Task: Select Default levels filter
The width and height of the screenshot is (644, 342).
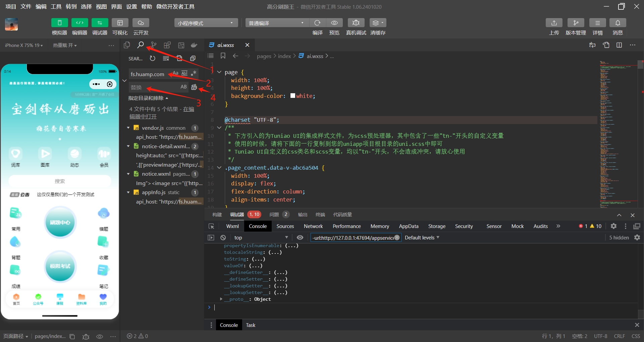Action: pos(422,237)
